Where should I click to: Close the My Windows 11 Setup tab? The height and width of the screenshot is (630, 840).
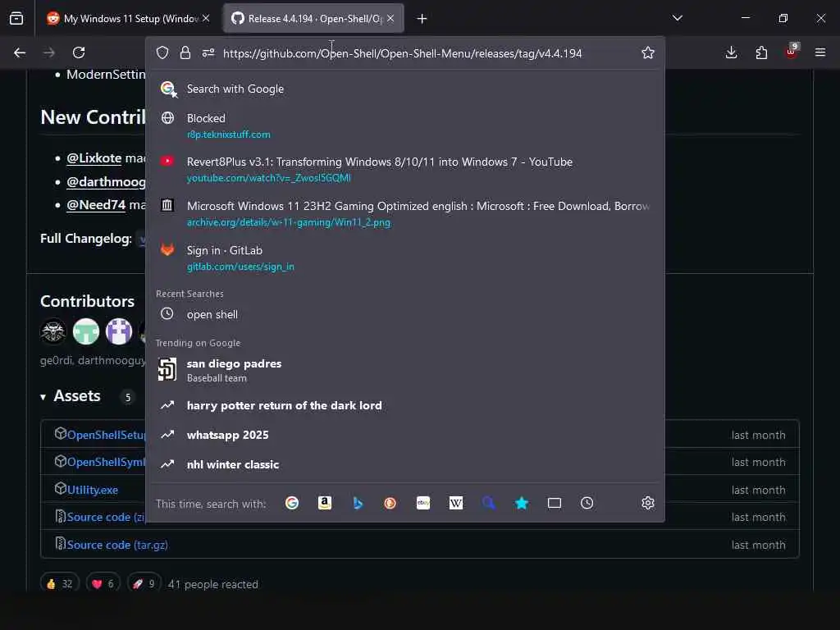coord(206,18)
